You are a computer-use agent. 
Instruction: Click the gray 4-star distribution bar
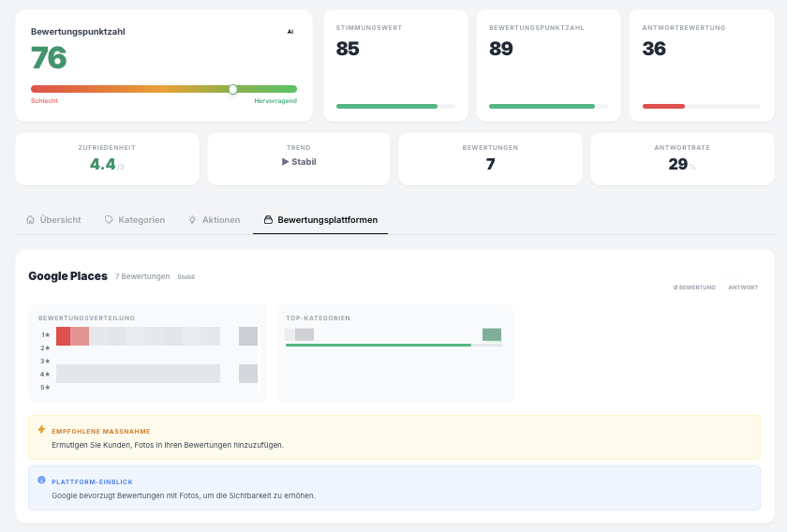coord(138,374)
